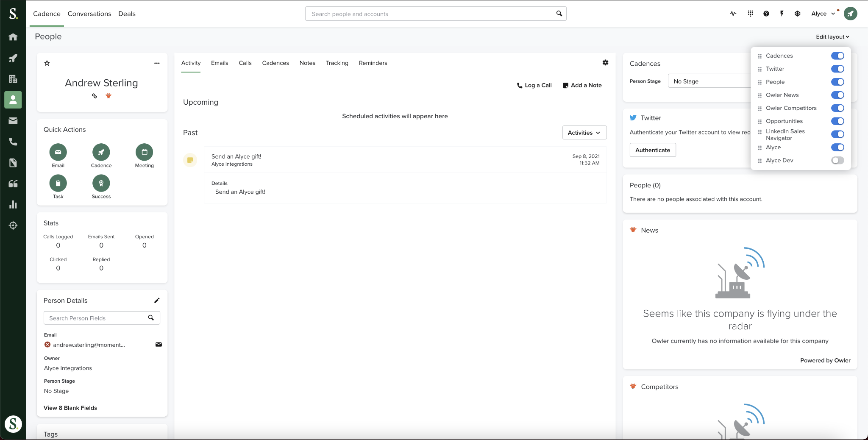Open the Analytics bar chart icon in sidebar

point(13,204)
